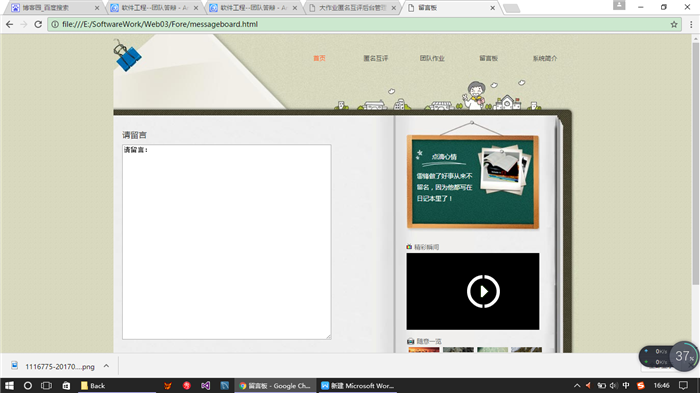Click the address bar URL field

point(364,25)
